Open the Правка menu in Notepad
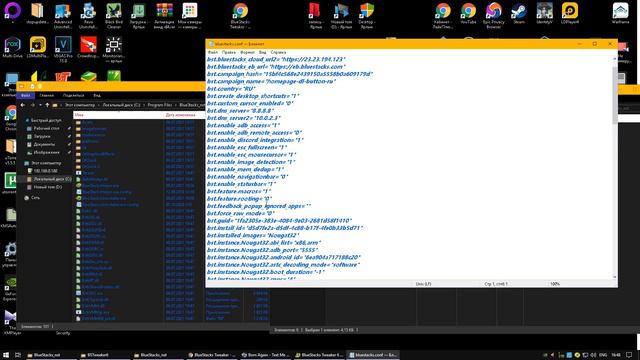 (229, 52)
